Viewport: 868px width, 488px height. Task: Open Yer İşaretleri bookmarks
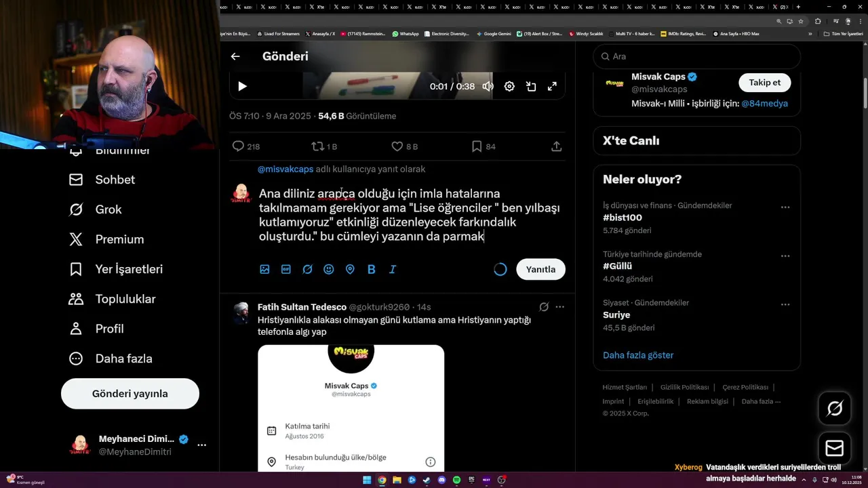coord(116,269)
